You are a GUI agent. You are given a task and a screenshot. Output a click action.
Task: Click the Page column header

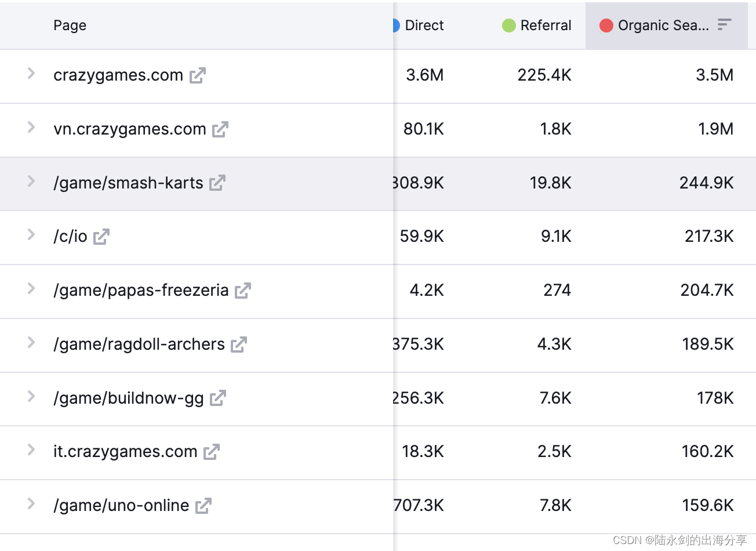click(70, 26)
